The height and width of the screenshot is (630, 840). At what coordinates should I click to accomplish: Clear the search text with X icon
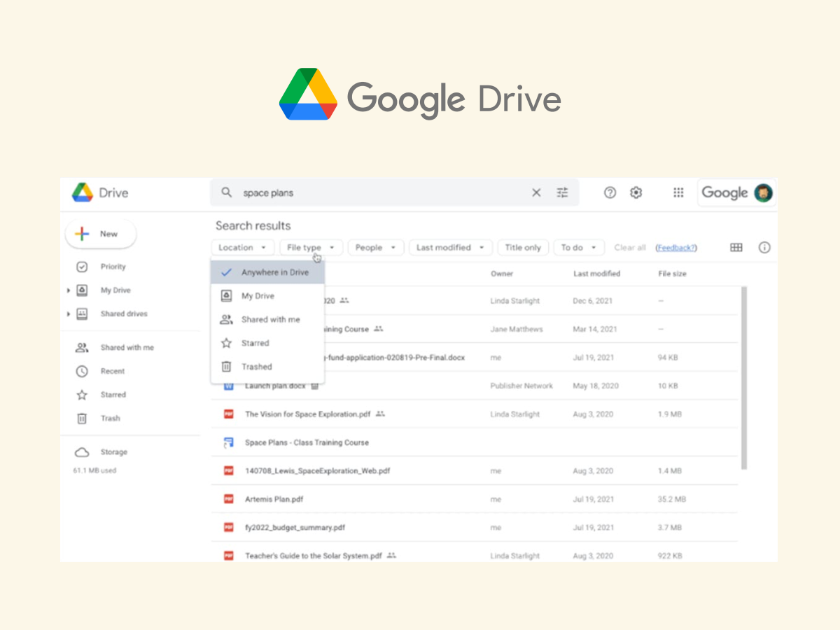(536, 192)
